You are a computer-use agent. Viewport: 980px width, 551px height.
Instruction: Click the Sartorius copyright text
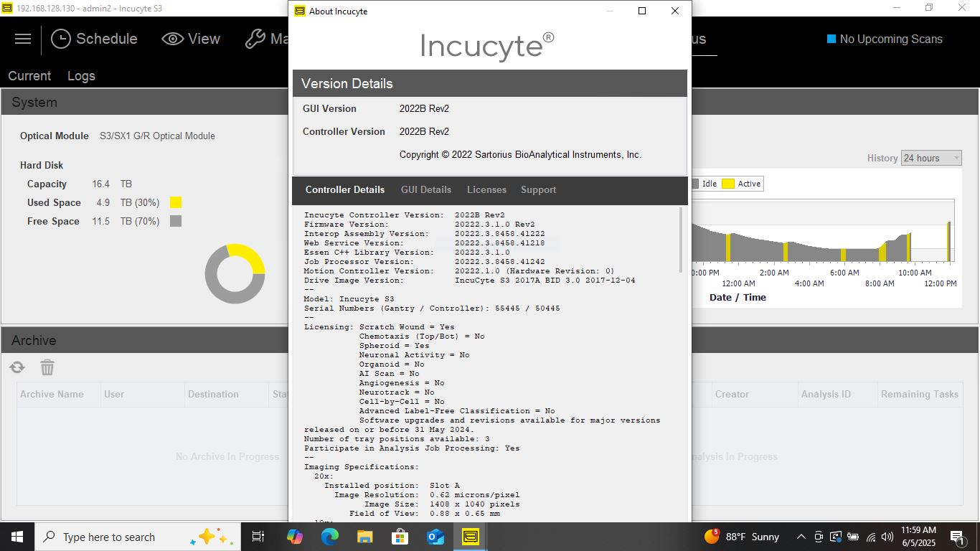coord(520,155)
